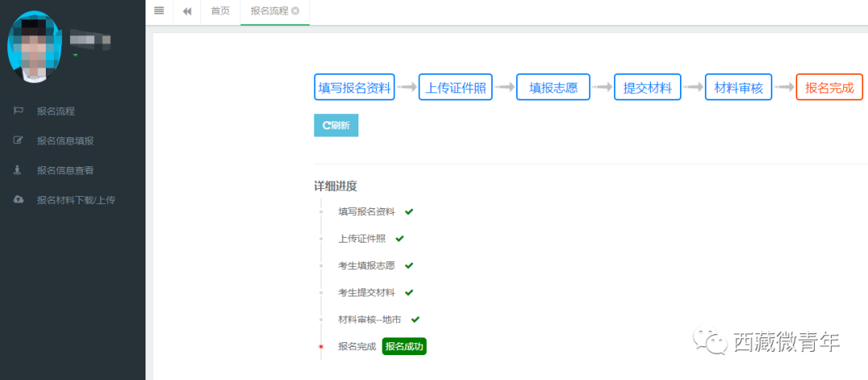Click the 填写报名资料 step button
This screenshot has height=380, width=868.
pyautogui.click(x=354, y=87)
